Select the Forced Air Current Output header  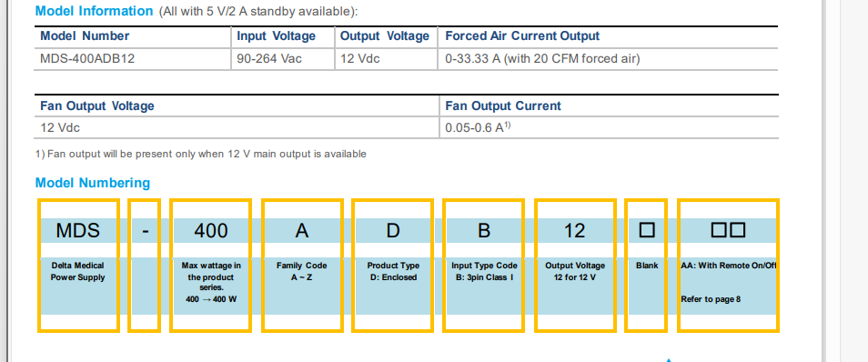(x=522, y=36)
